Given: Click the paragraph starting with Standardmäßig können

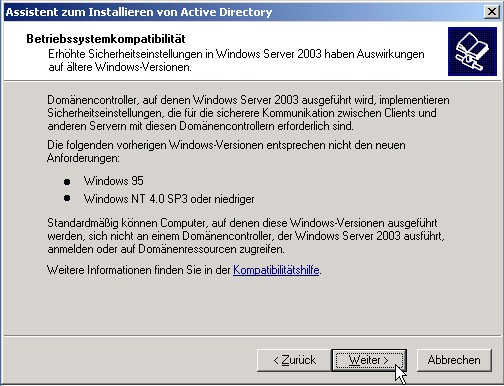Looking at the screenshot, I should [x=246, y=236].
